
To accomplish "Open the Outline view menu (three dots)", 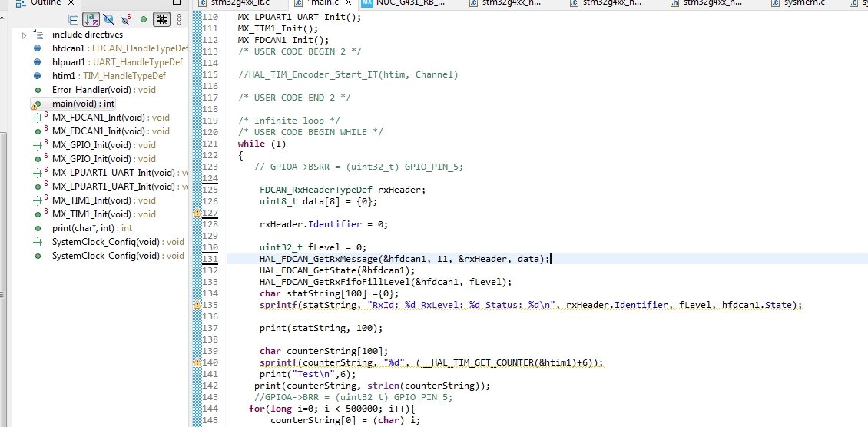I will [x=179, y=19].
